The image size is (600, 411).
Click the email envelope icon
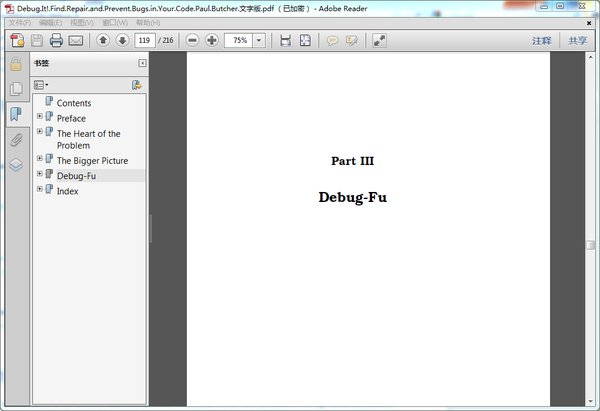tap(76, 40)
